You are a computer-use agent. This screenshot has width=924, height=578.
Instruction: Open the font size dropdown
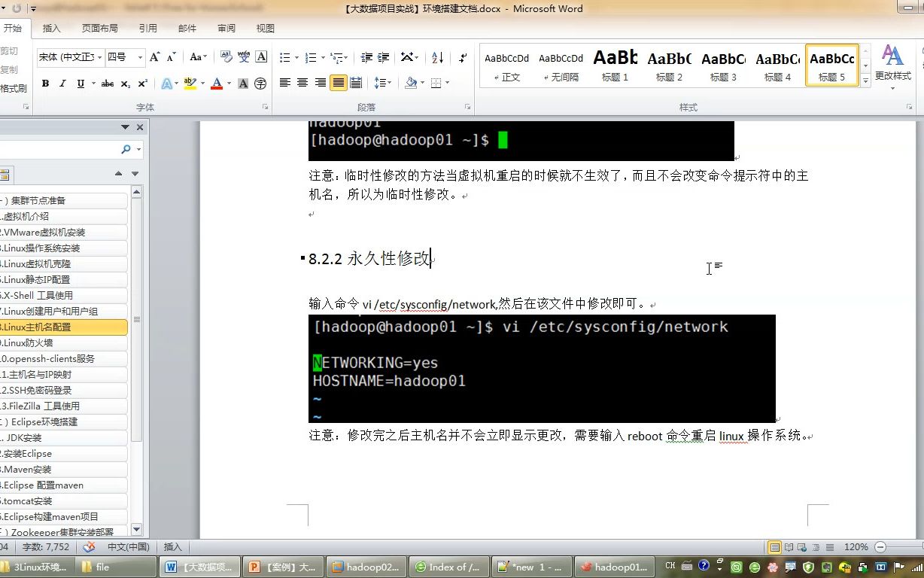tap(140, 57)
